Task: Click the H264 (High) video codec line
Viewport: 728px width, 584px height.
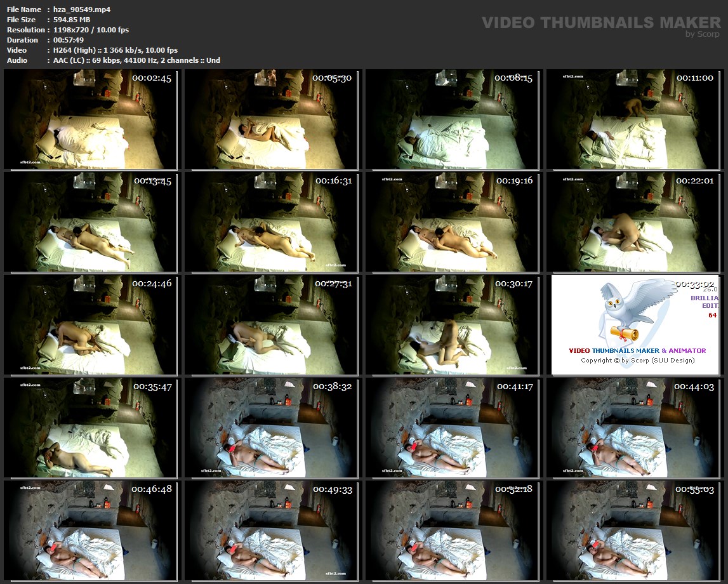Action: tap(115, 50)
